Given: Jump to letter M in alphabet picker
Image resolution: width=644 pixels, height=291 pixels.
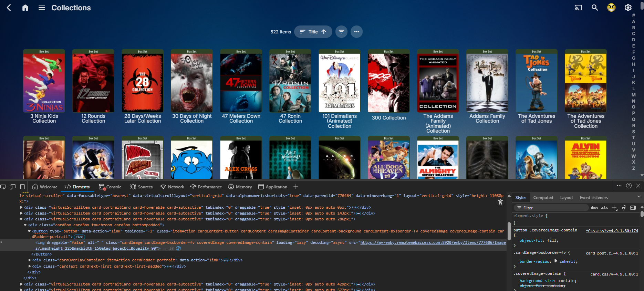Looking at the screenshot, I should click(633, 95).
